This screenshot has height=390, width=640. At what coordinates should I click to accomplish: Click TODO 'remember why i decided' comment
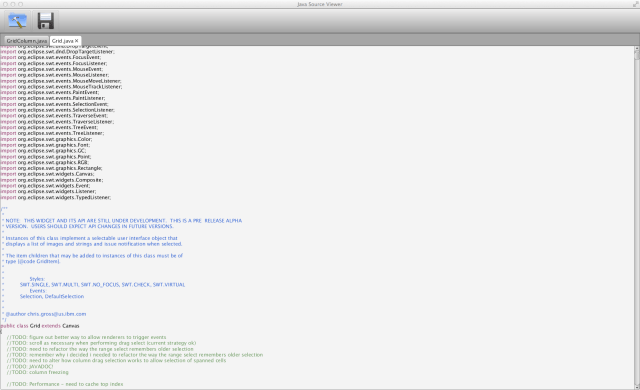tap(135, 355)
